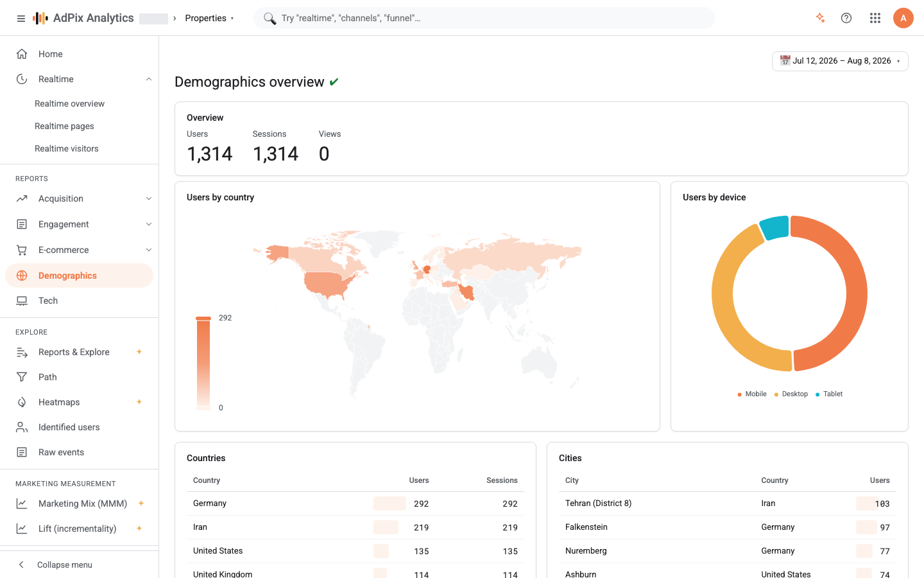Click the search magnifier icon

point(269,18)
